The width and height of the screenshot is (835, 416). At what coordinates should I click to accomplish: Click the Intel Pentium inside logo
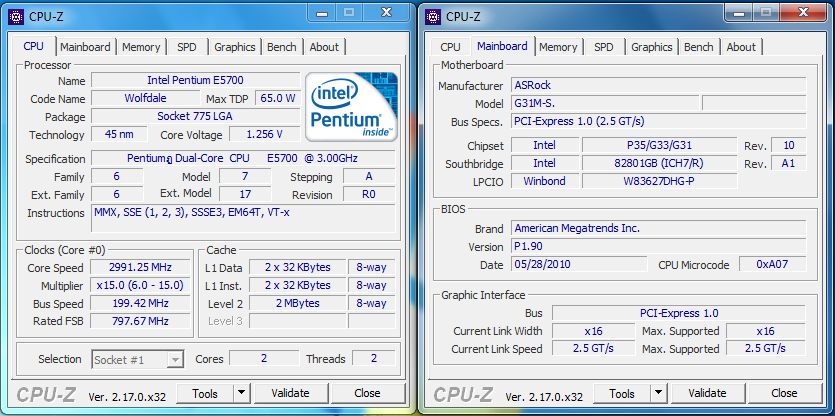tap(351, 107)
